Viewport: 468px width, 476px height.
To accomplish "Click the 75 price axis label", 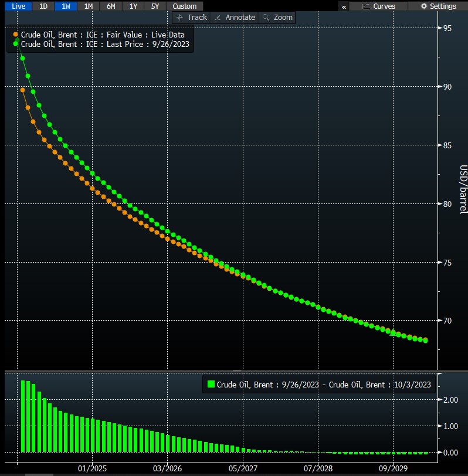I will pos(447,263).
